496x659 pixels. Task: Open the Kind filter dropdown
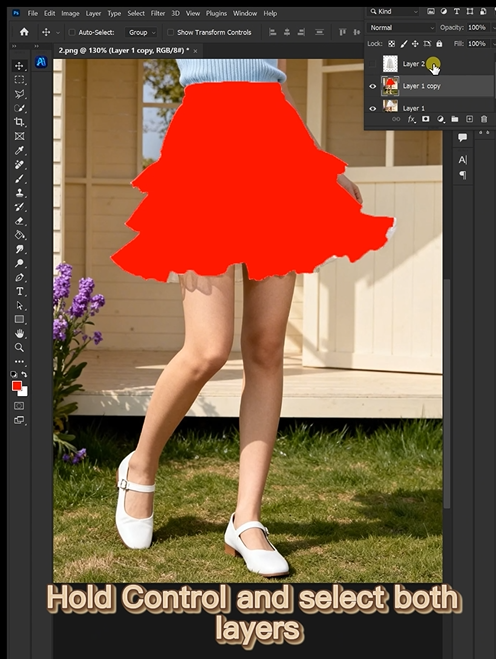[394, 11]
